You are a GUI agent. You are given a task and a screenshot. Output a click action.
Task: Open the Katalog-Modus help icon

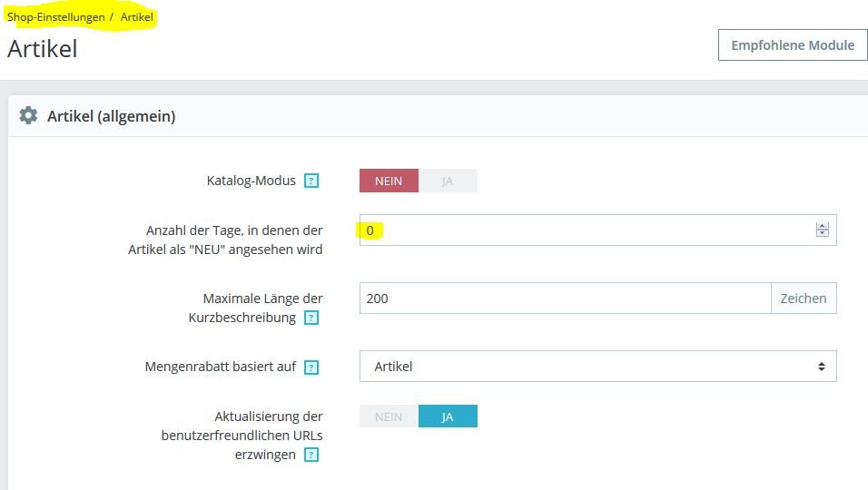[x=311, y=181]
